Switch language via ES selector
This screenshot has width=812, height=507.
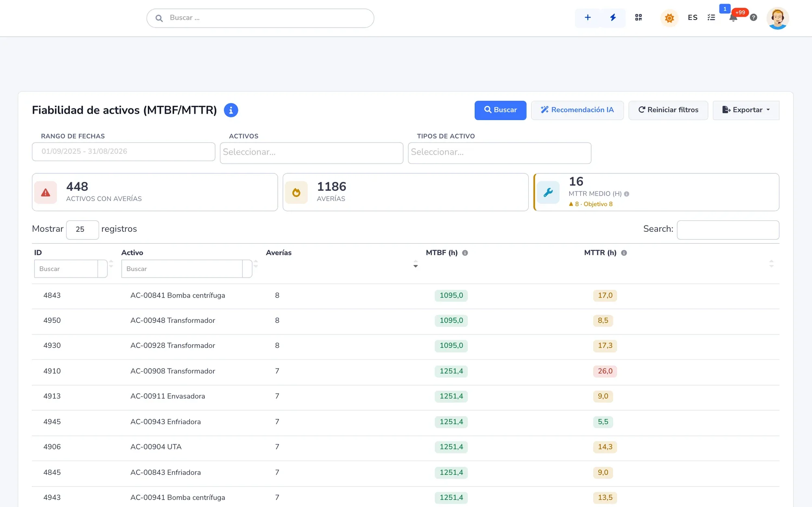pos(693,17)
